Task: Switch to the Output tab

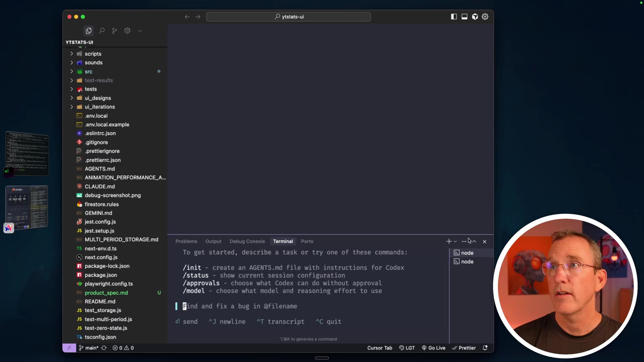Action: click(x=213, y=241)
